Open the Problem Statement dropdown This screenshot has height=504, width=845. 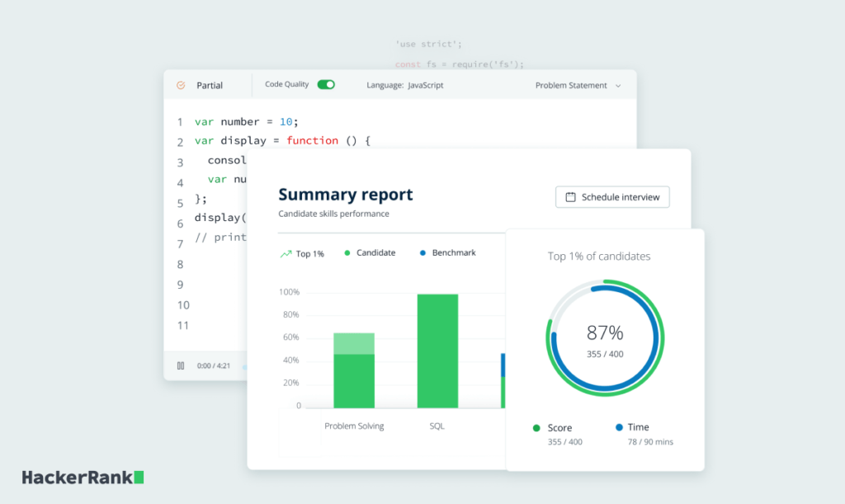point(578,85)
